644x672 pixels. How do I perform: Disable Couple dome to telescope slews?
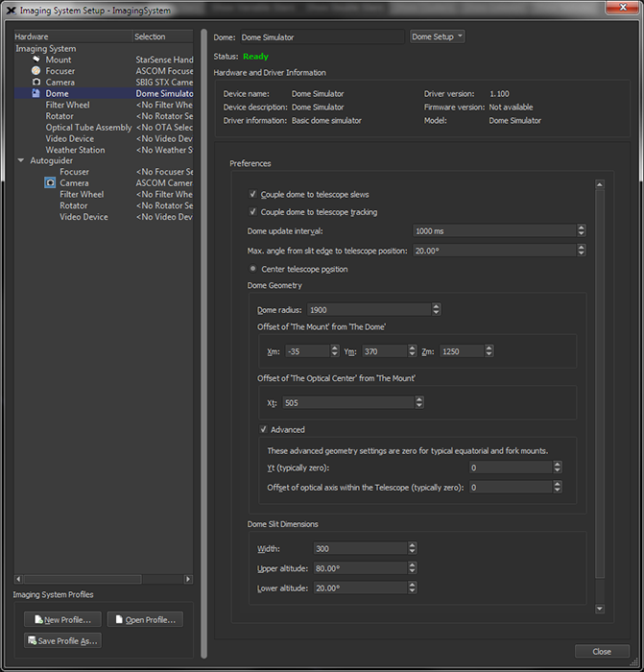[253, 194]
